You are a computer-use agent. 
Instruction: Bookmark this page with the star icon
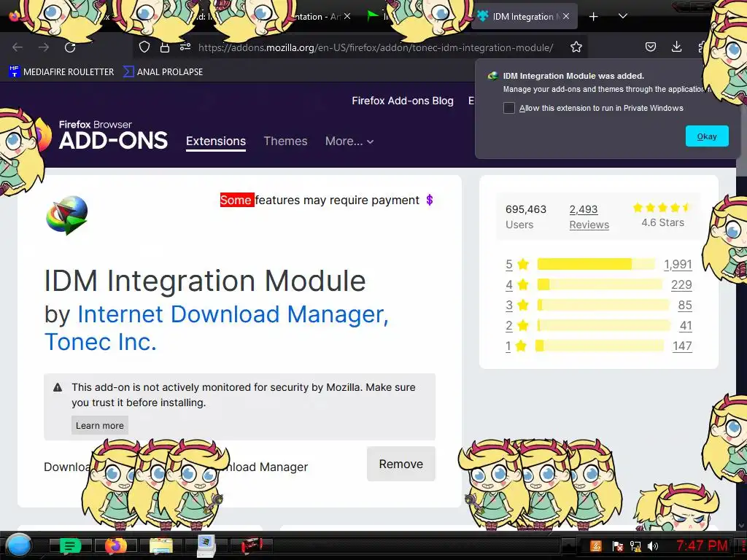click(x=576, y=47)
